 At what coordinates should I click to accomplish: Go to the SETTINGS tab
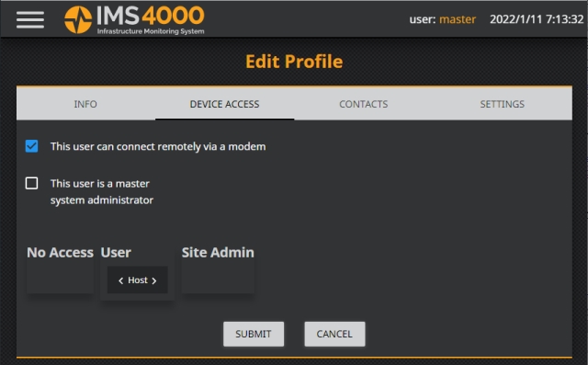tap(503, 104)
